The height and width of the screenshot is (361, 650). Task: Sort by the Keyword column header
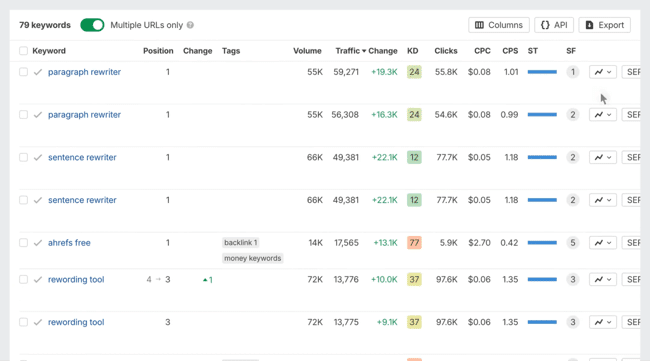pyautogui.click(x=49, y=51)
